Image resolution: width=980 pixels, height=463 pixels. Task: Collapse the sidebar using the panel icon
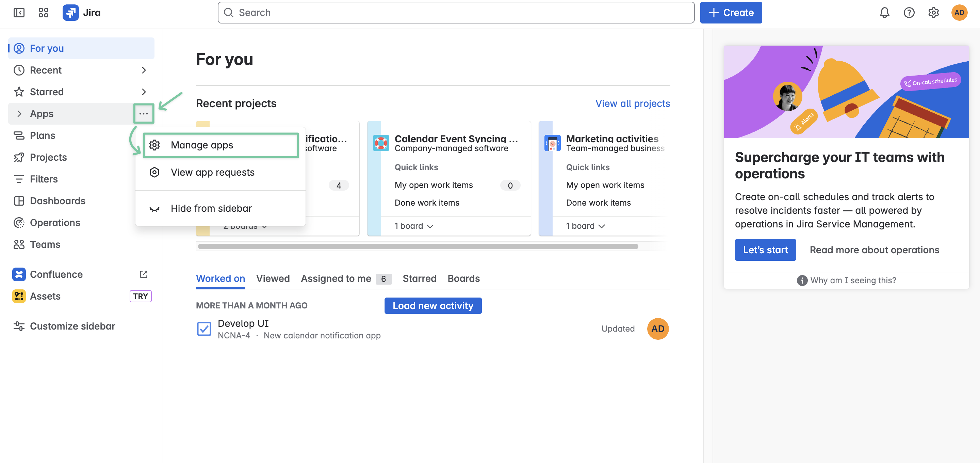(x=19, y=13)
